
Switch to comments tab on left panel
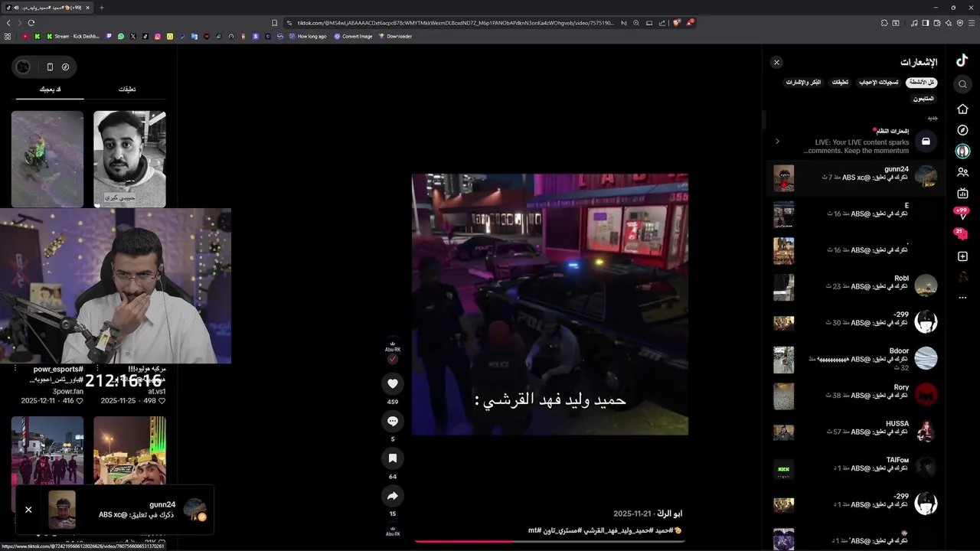(127, 90)
